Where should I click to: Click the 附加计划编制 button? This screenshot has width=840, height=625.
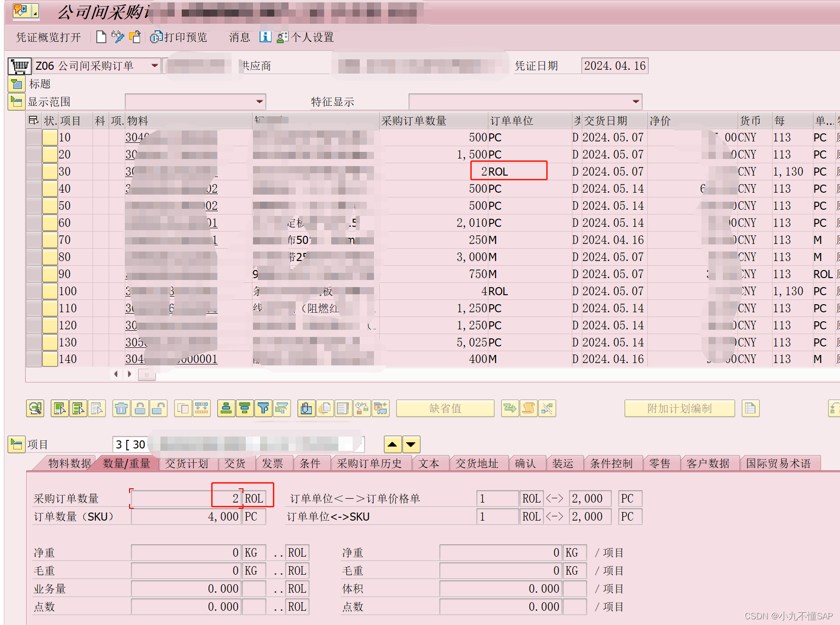coord(680,408)
